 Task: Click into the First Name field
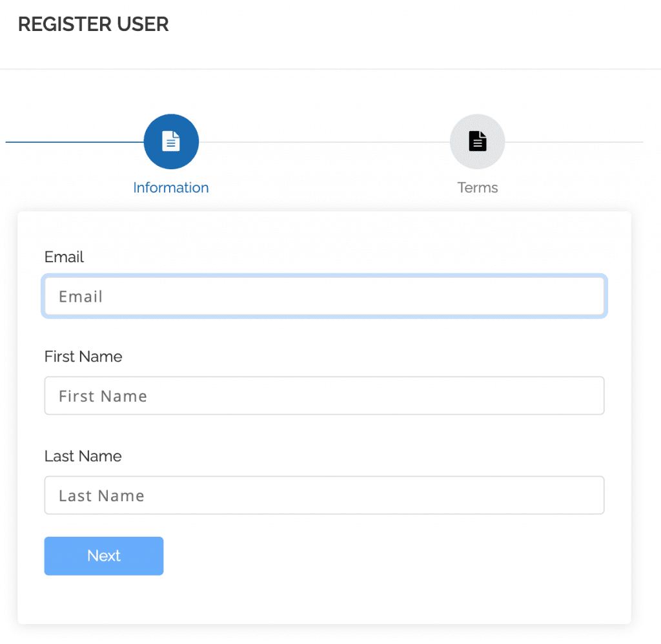tap(324, 396)
